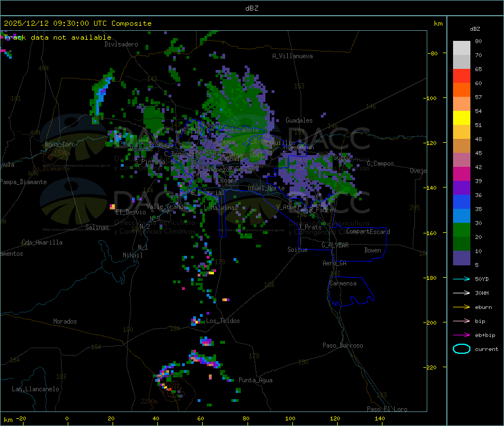Image resolution: width=504 pixels, height=426 pixels.
Task: Click the pink bip arrow icon
Action: pyautogui.click(x=461, y=321)
